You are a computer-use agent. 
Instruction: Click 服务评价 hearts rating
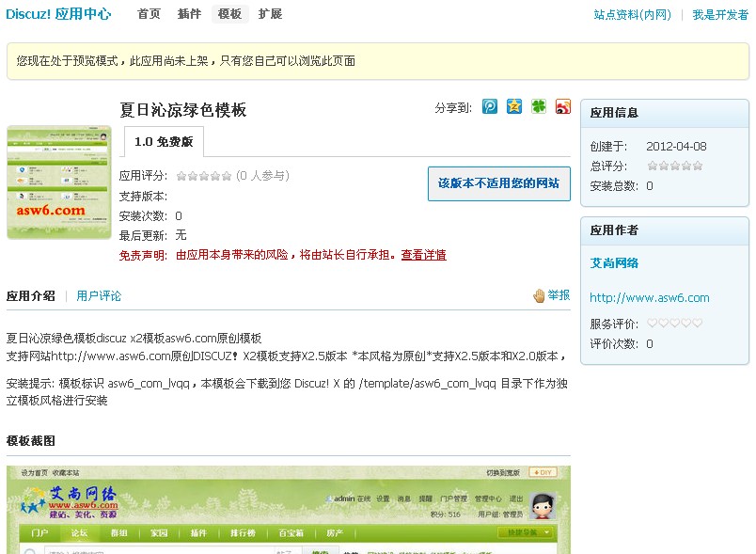pos(675,324)
